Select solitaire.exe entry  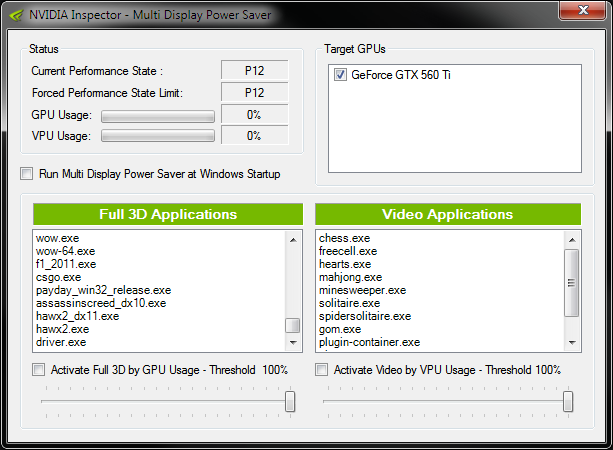350,303
